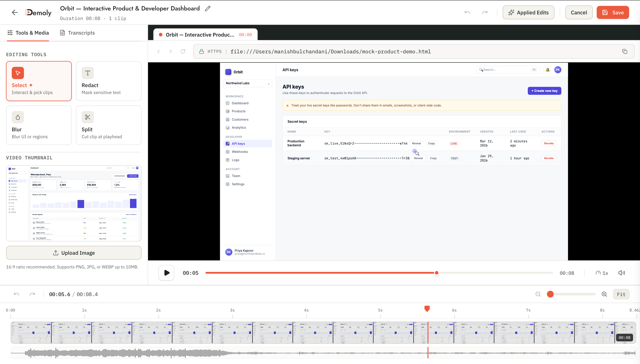Screen dimensions: 640x364
Task: Click the timeline playhead marker
Action: (x=427, y=309)
